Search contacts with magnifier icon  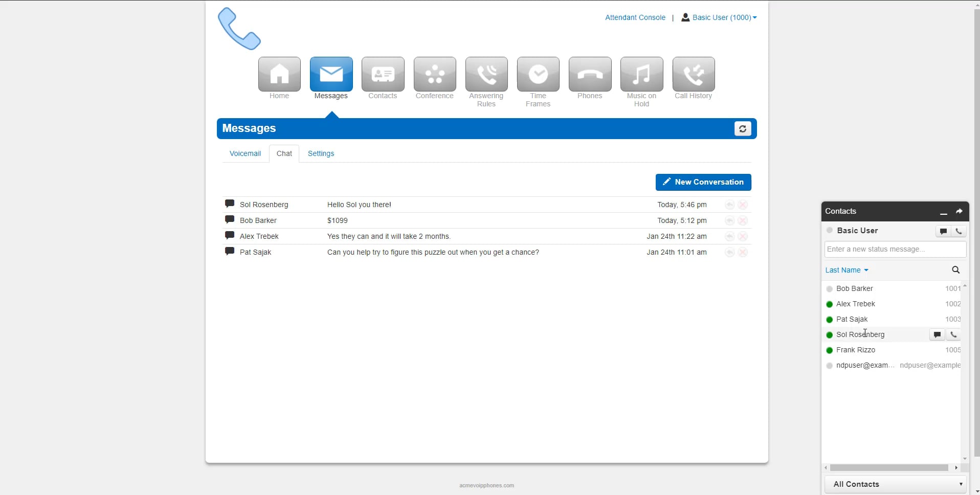click(955, 270)
